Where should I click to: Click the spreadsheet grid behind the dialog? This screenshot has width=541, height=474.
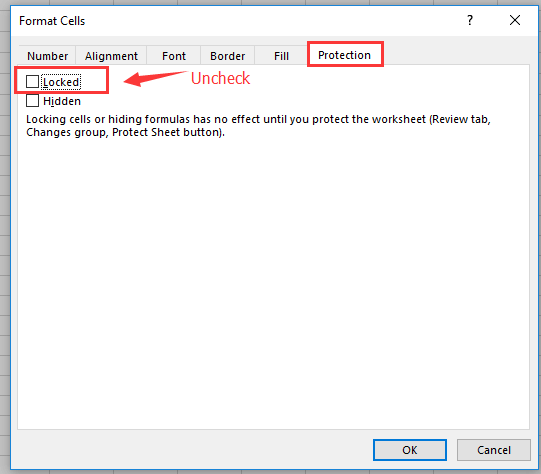pos(5,241)
